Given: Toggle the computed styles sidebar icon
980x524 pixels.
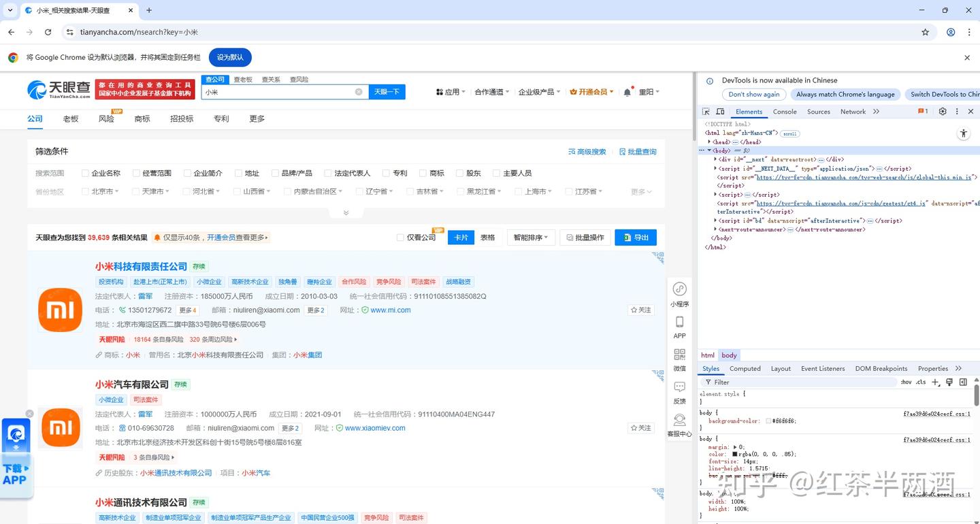Looking at the screenshot, I should tap(963, 382).
